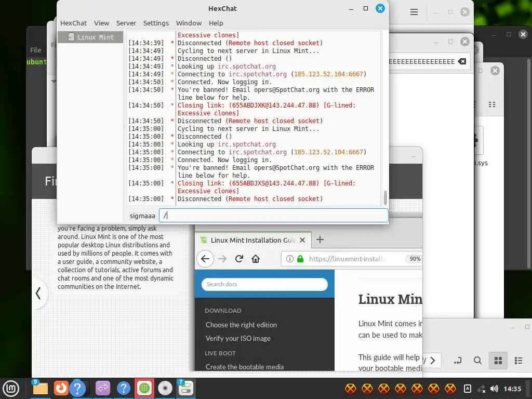Screen dimensions: 532x399
Task: Open the disc image app in taskbar
Action: pos(165,389)
